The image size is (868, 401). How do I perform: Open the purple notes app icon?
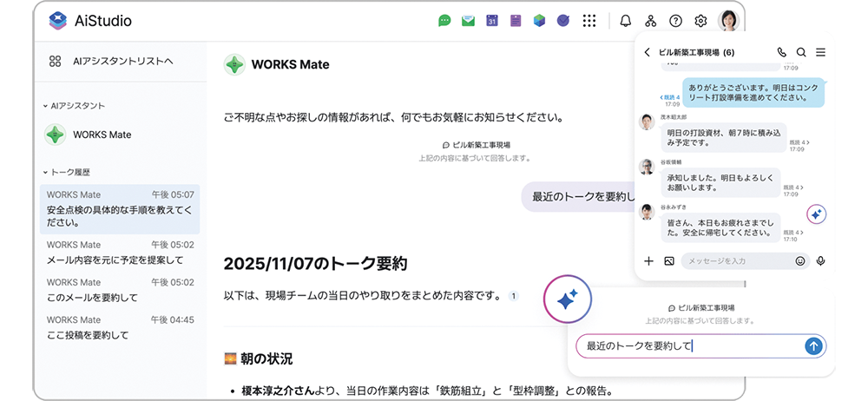[516, 21]
